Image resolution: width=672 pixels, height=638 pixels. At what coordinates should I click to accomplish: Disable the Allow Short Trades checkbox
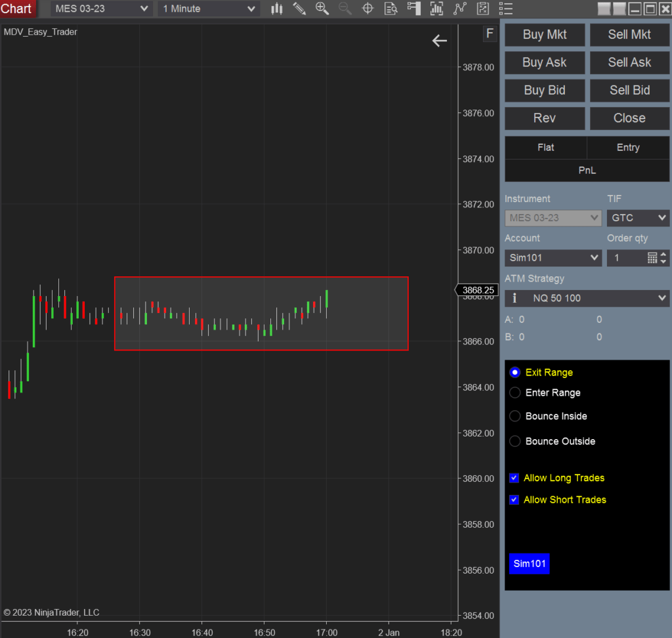(514, 500)
